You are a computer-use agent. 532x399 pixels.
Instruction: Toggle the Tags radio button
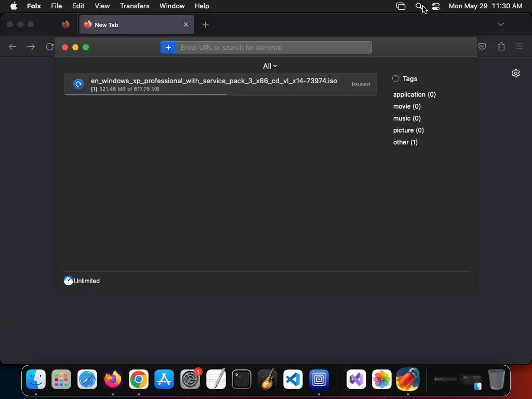[x=395, y=79]
